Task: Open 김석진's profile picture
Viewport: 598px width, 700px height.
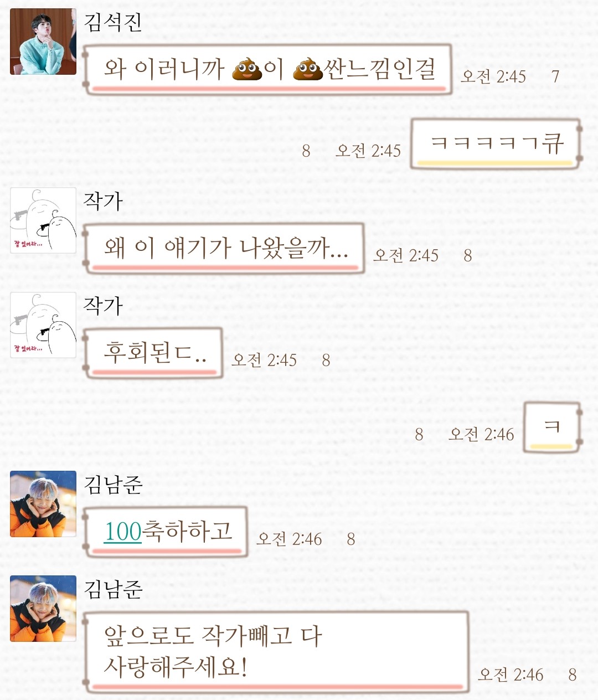Action: tap(43, 42)
